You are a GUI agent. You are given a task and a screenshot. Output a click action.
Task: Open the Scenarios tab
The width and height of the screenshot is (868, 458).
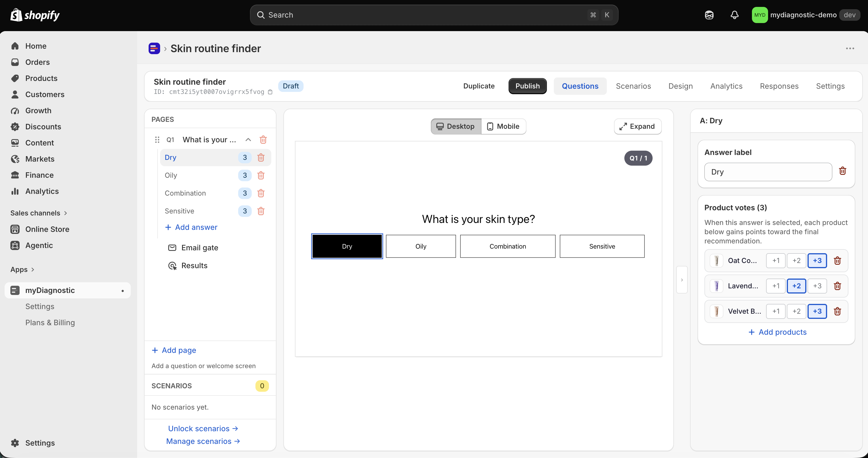[633, 86]
